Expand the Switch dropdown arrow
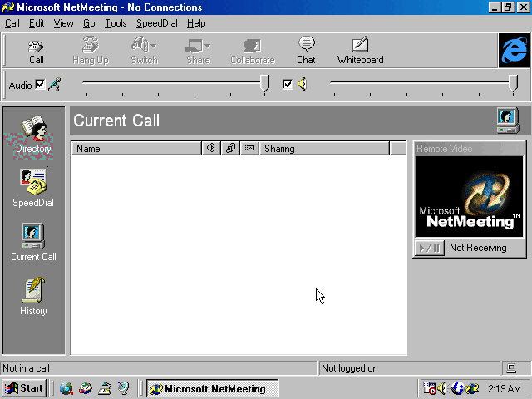The image size is (532, 399). pos(154,46)
